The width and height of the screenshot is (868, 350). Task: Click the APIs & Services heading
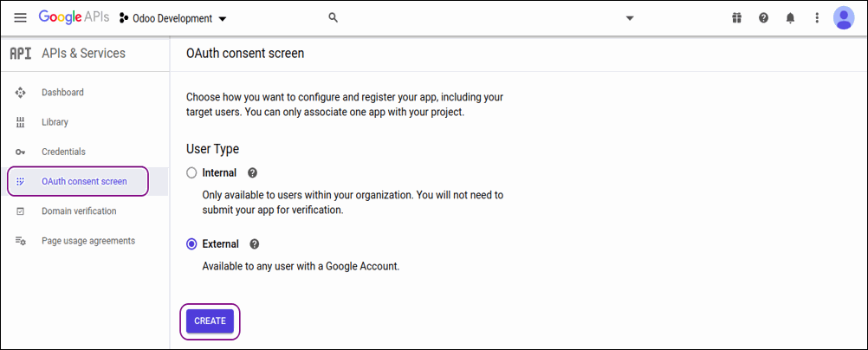(x=83, y=53)
